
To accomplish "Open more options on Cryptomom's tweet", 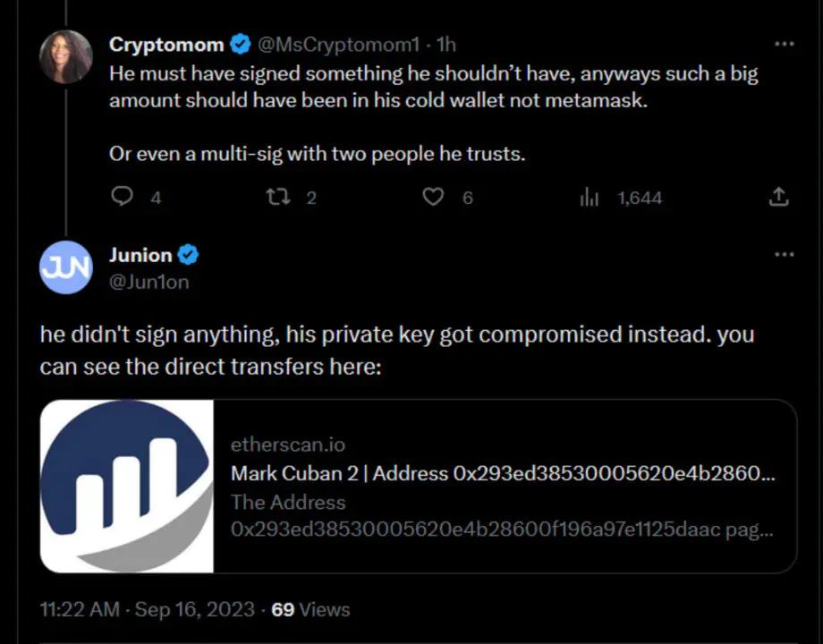I will point(784,43).
